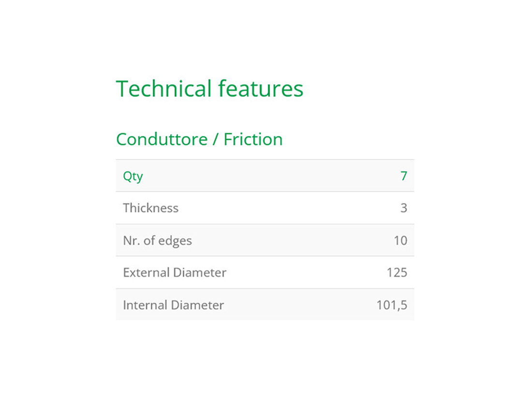This screenshot has width=532, height=399.
Task: Click the word 'External' in the table
Action: click(147, 273)
